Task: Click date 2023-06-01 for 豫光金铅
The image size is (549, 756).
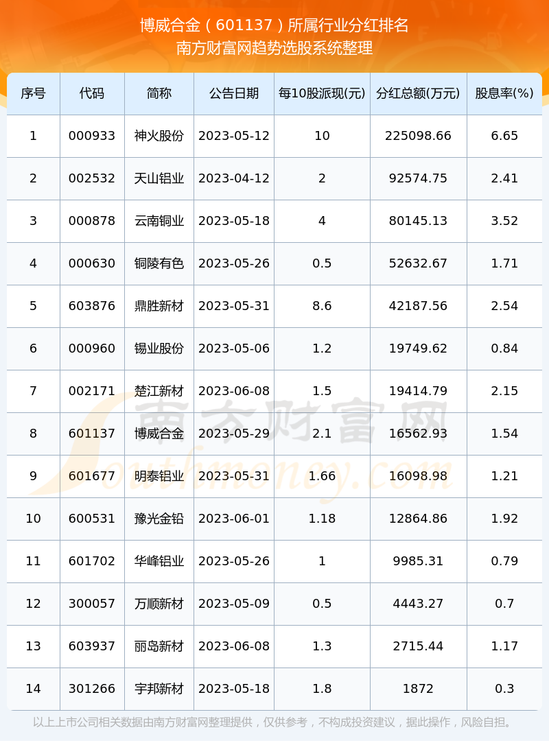Action: (234, 519)
